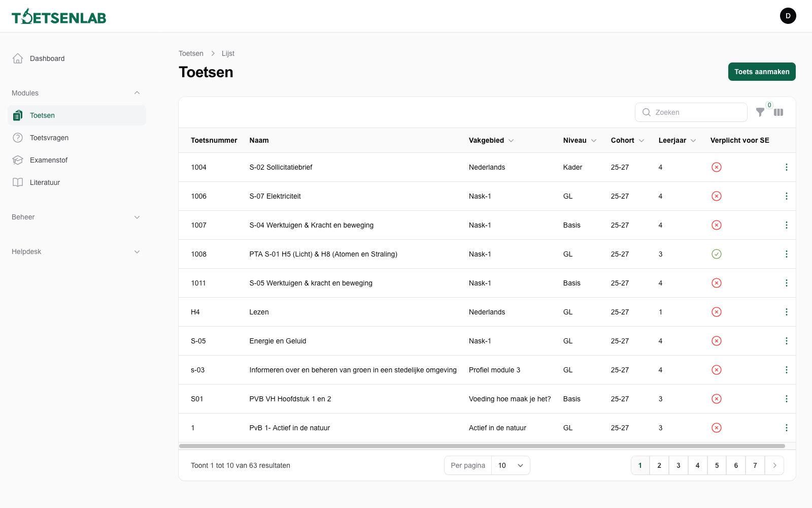Toggle Verplicht voor SE for S-02 Sollicitatiebrief
This screenshot has width=812, height=508.
point(717,167)
